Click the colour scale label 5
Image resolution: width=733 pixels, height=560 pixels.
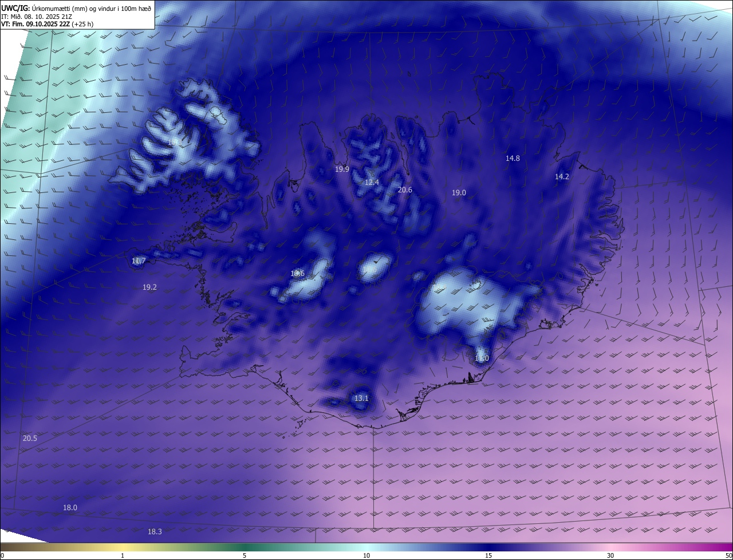click(x=245, y=555)
